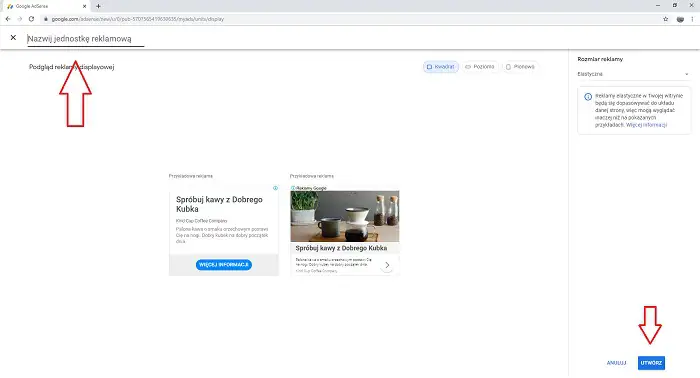Reload the page with browser refresh icon
The image size is (700, 378).
[31, 19]
